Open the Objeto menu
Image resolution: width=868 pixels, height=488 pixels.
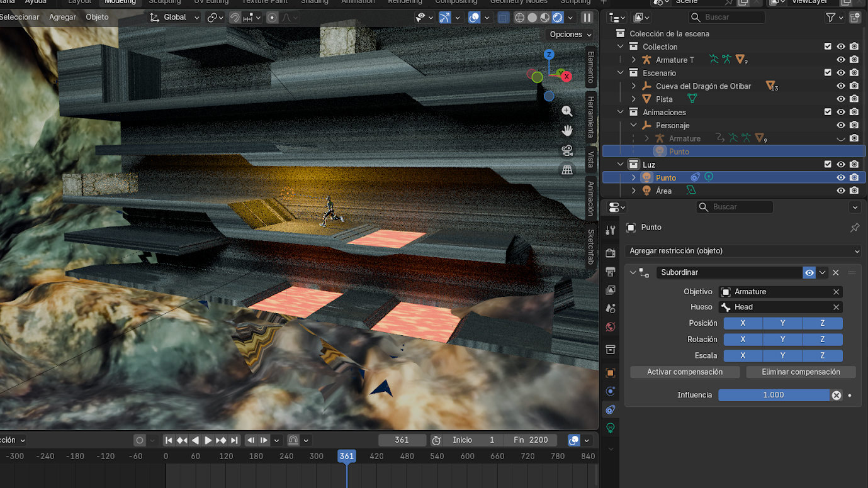pos(97,17)
